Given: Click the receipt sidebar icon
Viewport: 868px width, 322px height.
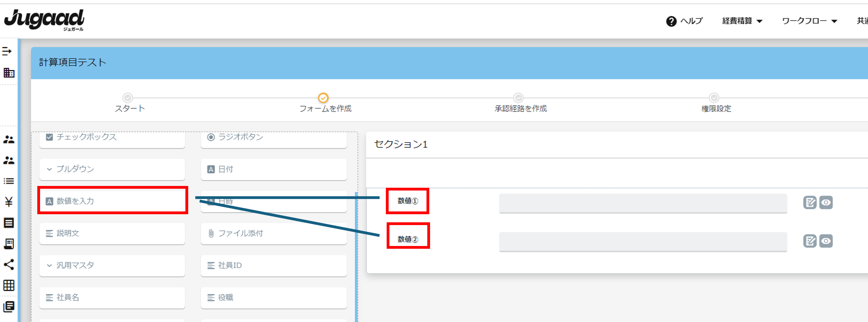Looking at the screenshot, I should 8,244.
